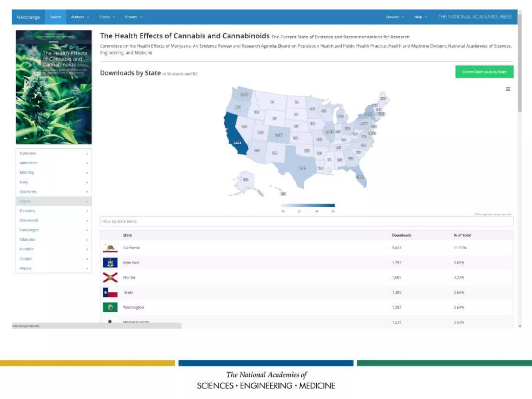
Task: Click the NAXchange home link
Action: coord(28,17)
